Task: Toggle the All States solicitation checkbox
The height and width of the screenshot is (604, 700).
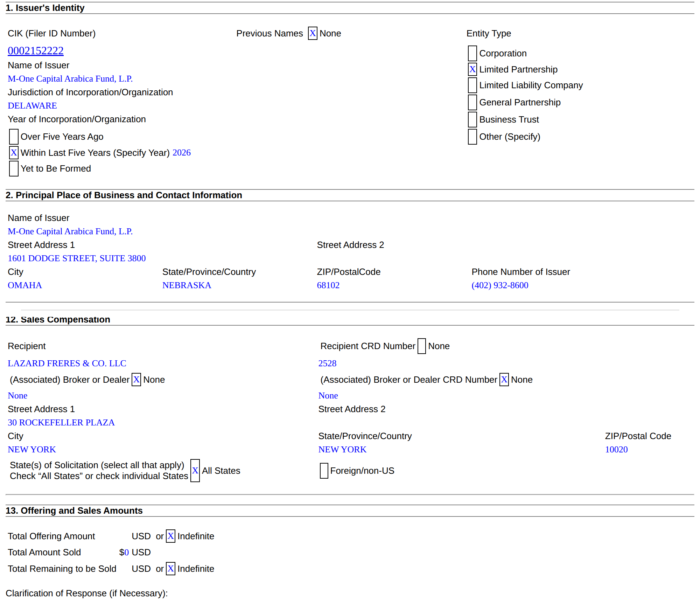Action: tap(195, 471)
